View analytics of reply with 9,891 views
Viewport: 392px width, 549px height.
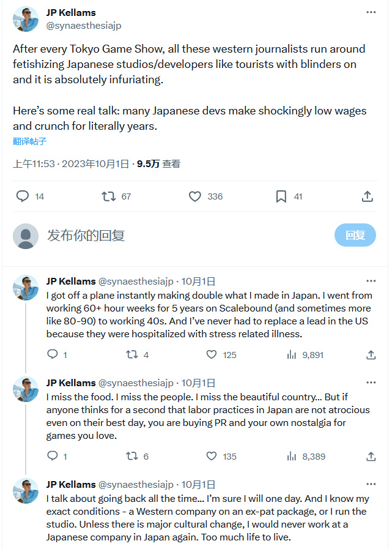click(292, 354)
